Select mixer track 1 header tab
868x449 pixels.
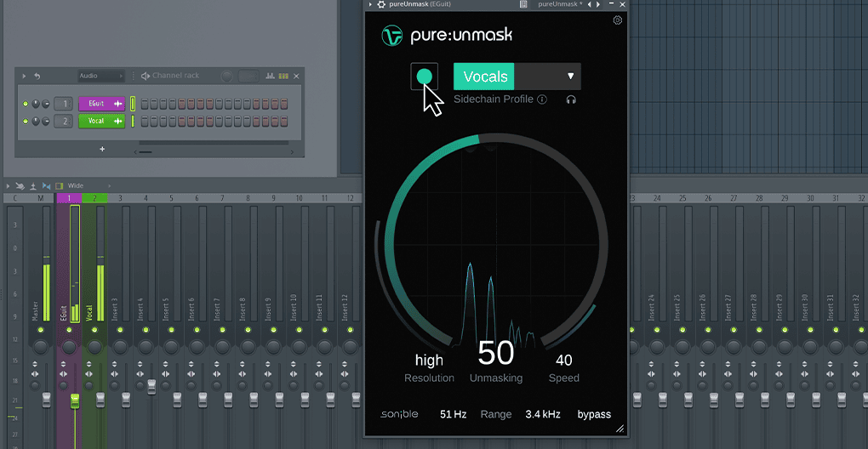click(x=69, y=198)
